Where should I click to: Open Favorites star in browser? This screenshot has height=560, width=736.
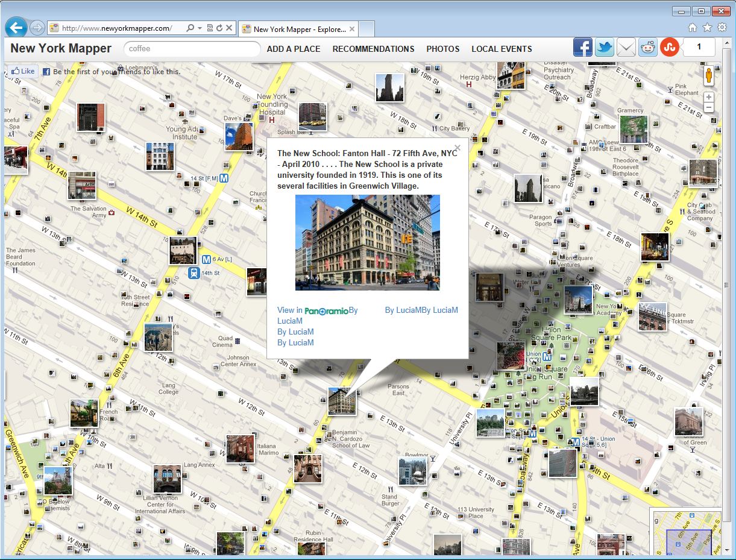click(x=707, y=28)
